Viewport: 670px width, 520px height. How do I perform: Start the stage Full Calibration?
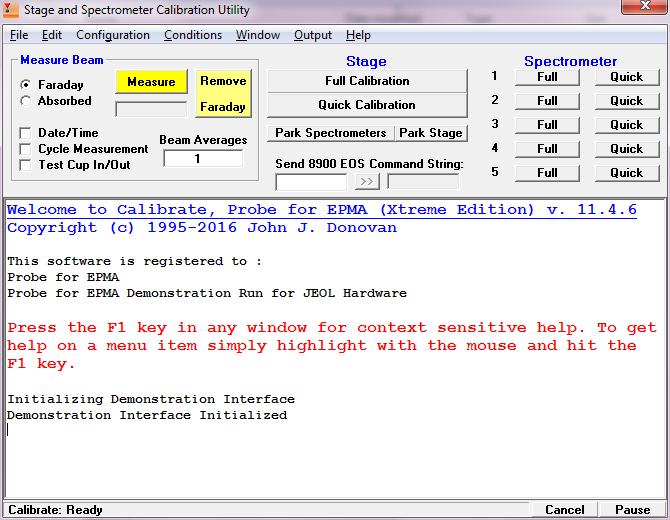point(367,81)
